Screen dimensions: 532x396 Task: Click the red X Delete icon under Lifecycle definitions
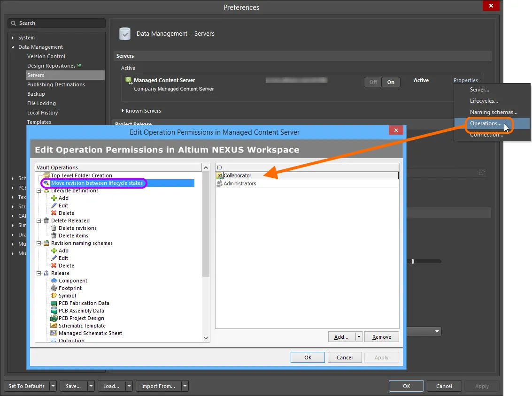pyautogui.click(x=54, y=213)
